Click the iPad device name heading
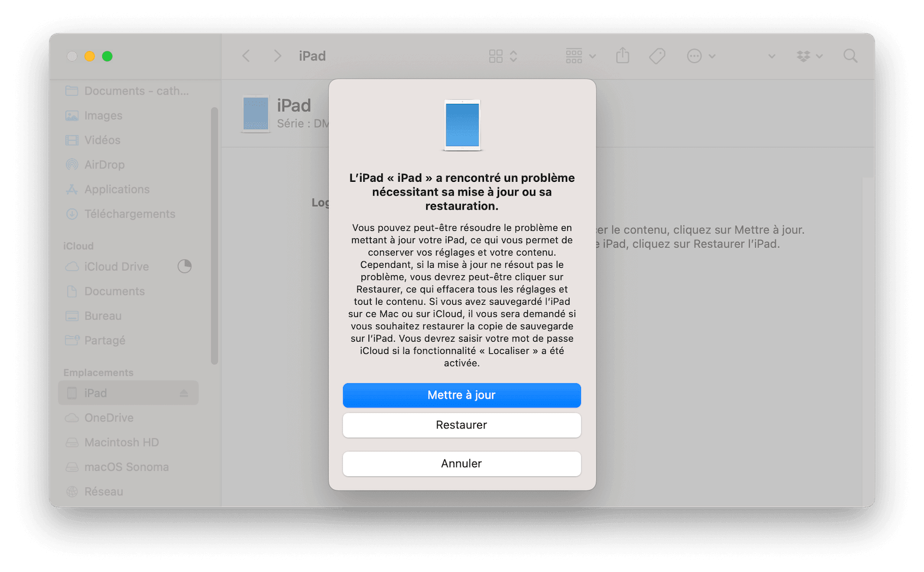The image size is (924, 572). click(294, 106)
